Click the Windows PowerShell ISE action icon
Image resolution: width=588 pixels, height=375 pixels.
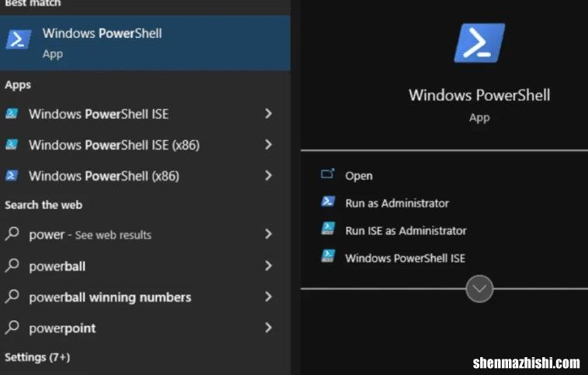pos(328,256)
